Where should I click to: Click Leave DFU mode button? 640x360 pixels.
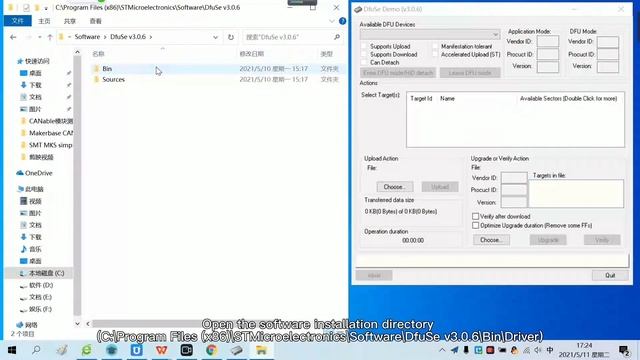470,73
